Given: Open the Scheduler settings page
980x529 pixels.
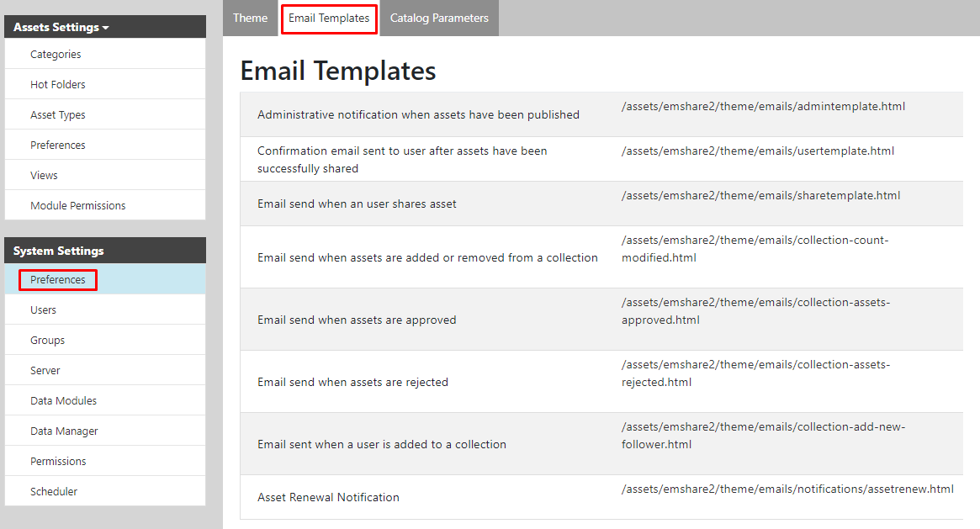Looking at the screenshot, I should (x=56, y=491).
